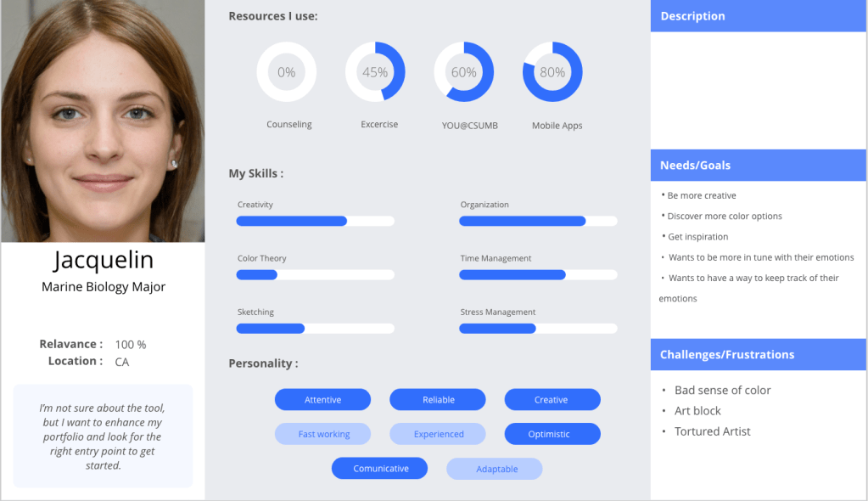Expand the Challenges/Frustrations header
Image resolution: width=868 pixels, height=501 pixels.
point(758,355)
